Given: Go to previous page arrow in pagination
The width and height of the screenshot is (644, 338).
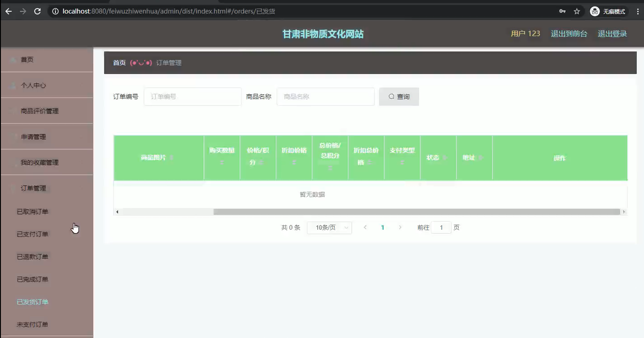Looking at the screenshot, I should (365, 227).
